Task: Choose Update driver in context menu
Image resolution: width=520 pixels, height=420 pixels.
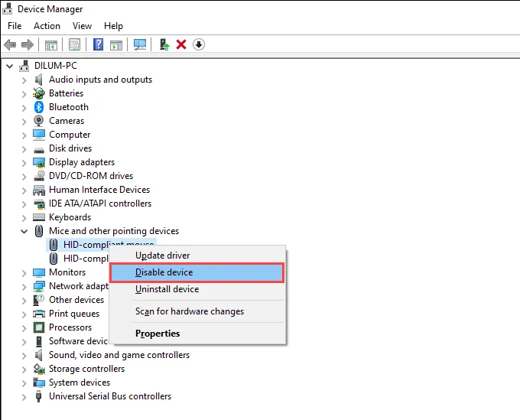Action: tap(197, 256)
